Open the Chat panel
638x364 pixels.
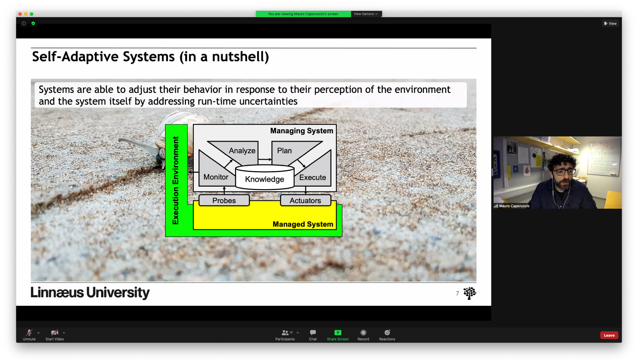click(x=313, y=335)
